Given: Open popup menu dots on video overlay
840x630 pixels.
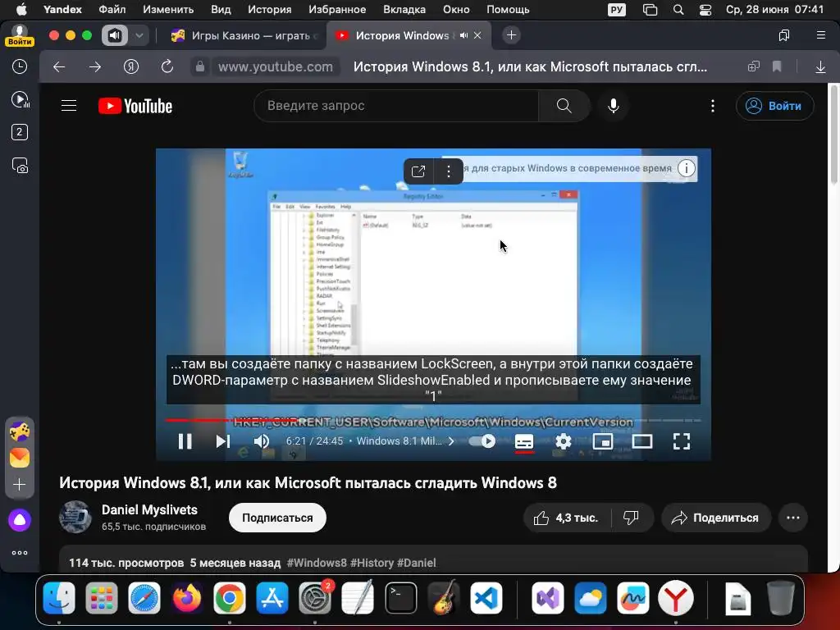Looking at the screenshot, I should click(449, 171).
